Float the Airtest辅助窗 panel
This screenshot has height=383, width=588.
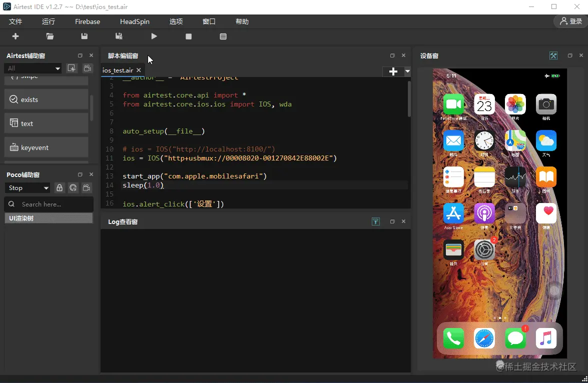[x=80, y=55]
